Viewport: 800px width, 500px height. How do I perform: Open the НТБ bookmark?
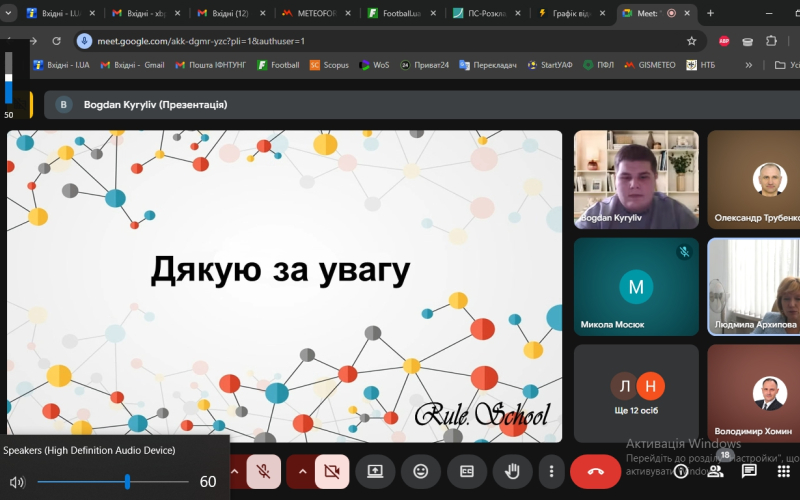pyautogui.click(x=701, y=65)
